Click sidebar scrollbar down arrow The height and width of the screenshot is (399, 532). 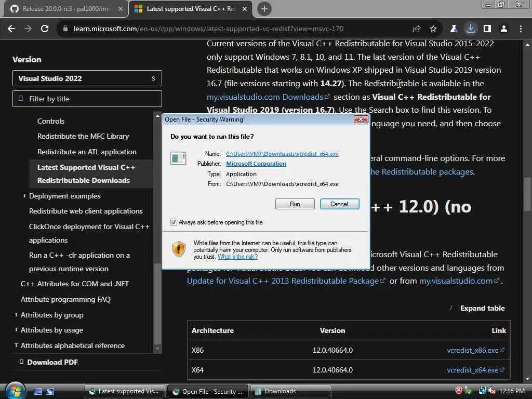(157, 349)
